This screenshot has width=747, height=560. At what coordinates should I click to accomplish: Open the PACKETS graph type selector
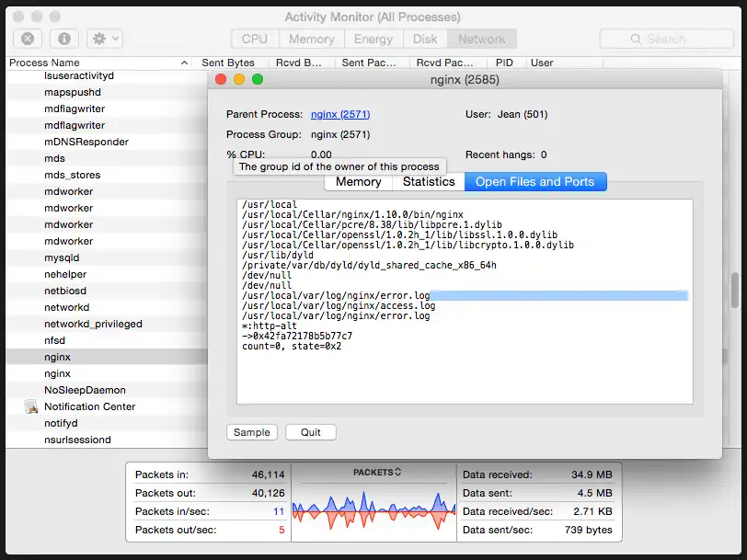[x=377, y=473]
